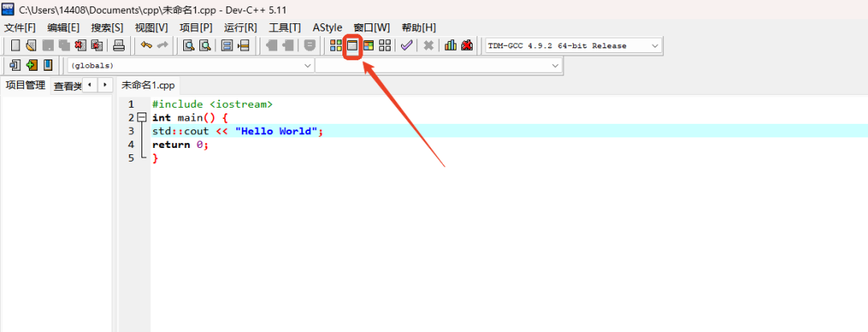This screenshot has height=332, width=868.
Task: Open the Replace dialog from toolbar
Action: click(206, 45)
